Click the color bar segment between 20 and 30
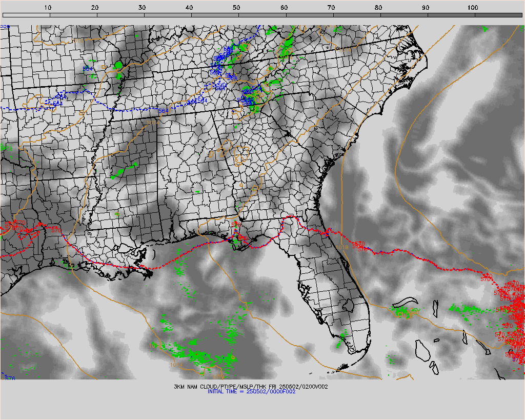 [120, 15]
